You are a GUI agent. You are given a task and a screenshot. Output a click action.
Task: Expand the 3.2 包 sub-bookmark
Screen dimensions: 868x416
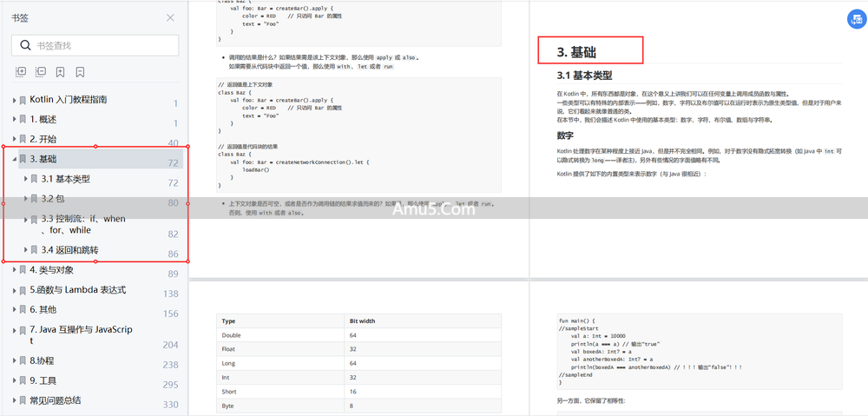[x=26, y=199]
